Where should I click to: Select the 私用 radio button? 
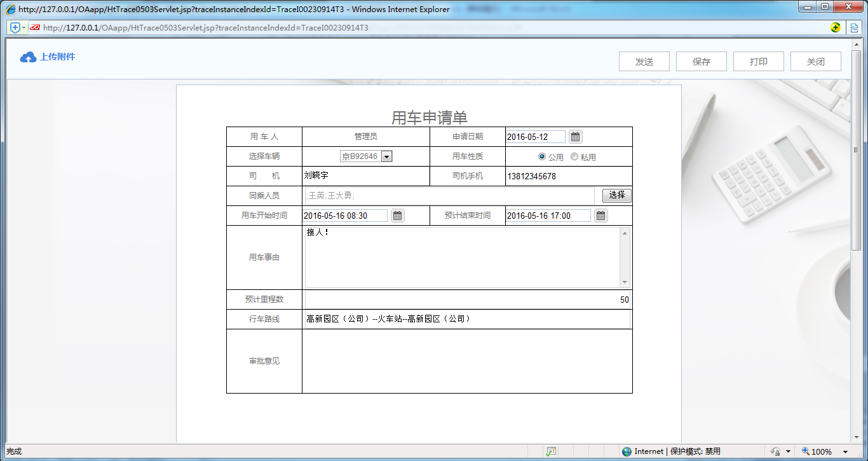point(574,156)
